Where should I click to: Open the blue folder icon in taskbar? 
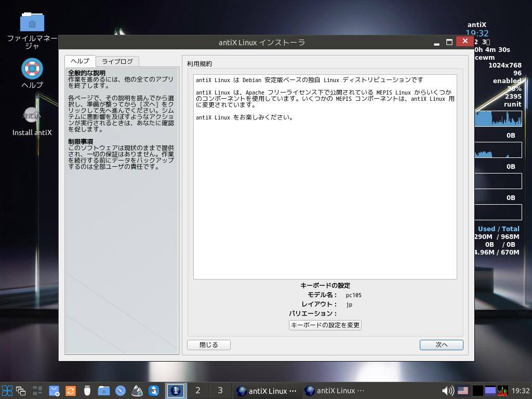coord(104,391)
